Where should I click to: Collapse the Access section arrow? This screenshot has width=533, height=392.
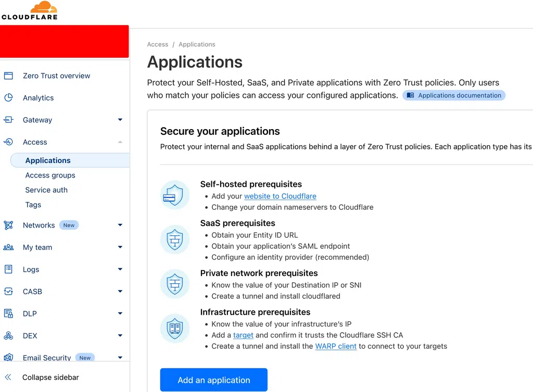120,142
